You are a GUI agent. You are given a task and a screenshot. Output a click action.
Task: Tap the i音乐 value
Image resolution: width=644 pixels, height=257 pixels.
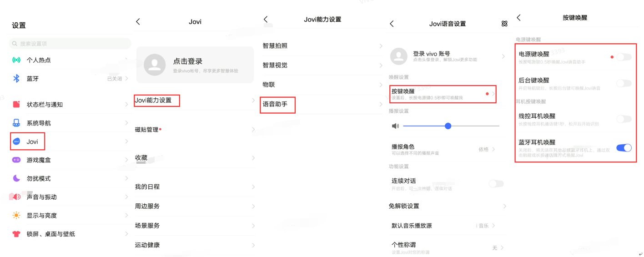coord(483,226)
